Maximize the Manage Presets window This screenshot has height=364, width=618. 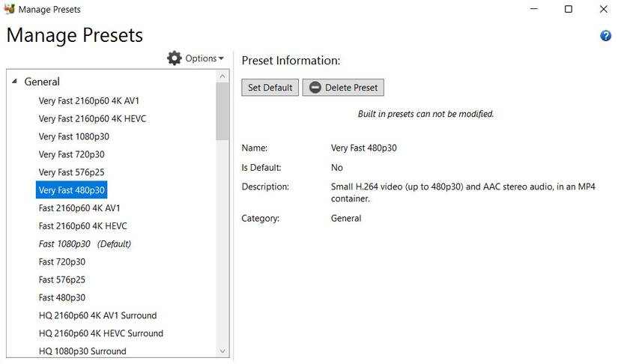[x=569, y=10]
